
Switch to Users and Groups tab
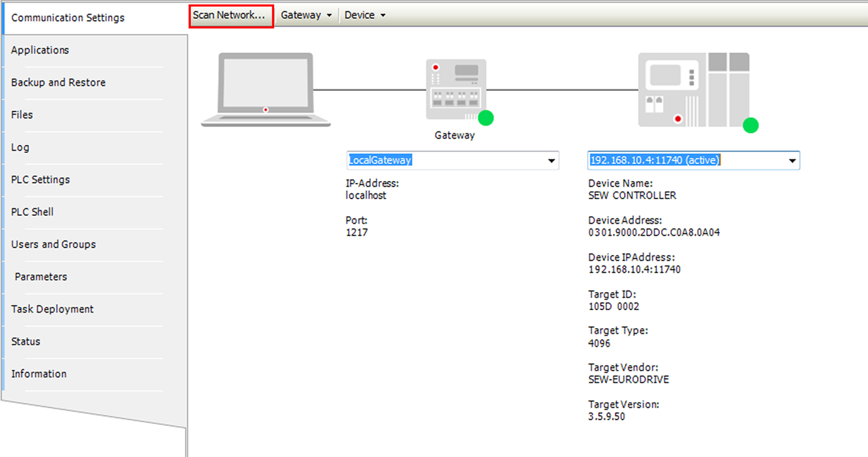(53, 244)
